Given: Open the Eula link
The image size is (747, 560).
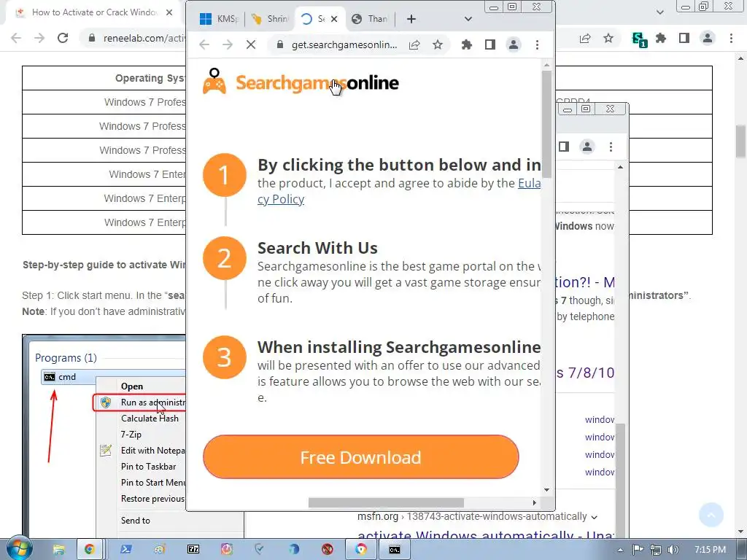Looking at the screenshot, I should click(x=529, y=183).
